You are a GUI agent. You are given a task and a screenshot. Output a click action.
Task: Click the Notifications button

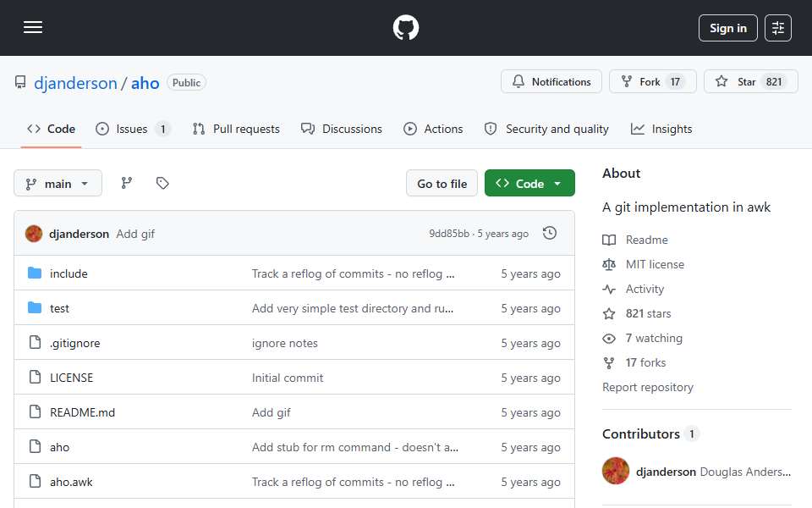point(551,81)
